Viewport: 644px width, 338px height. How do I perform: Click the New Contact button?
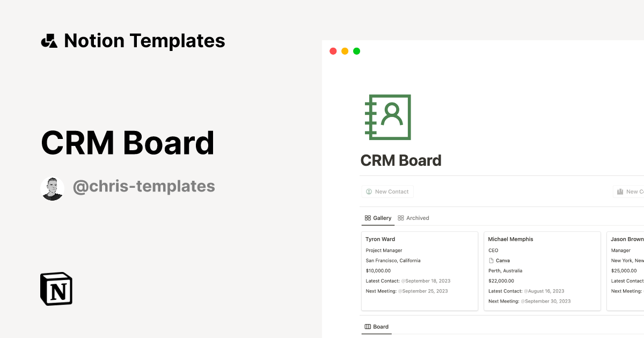click(x=387, y=192)
